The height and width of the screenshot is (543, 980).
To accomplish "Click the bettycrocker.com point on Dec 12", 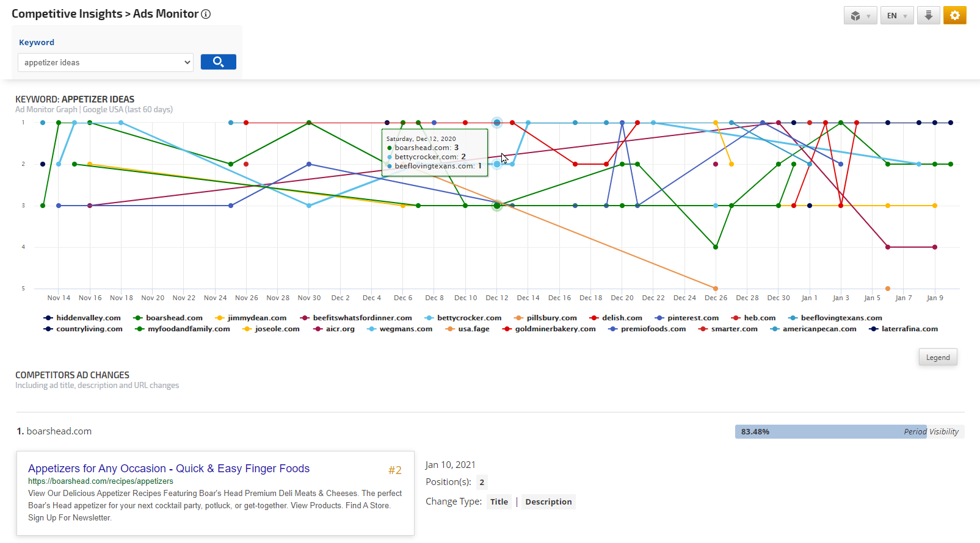I will click(497, 164).
